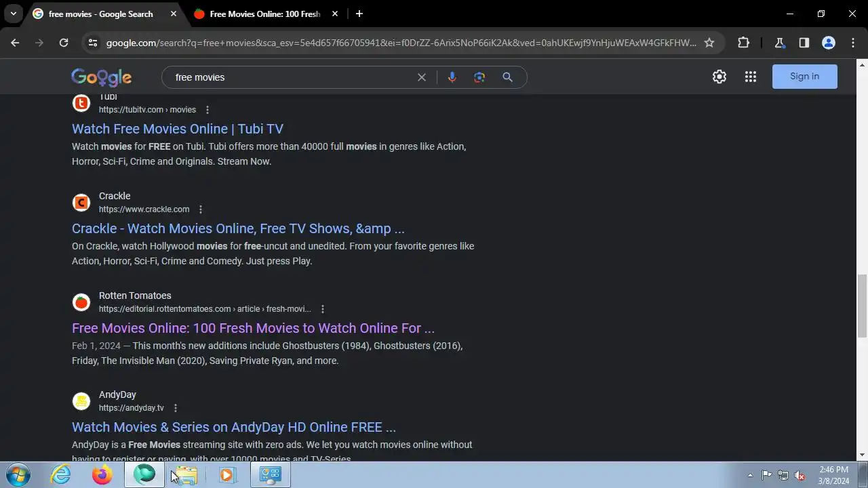868x488 pixels.
Task: Open the volume speaker tray icon
Action: click(800, 475)
